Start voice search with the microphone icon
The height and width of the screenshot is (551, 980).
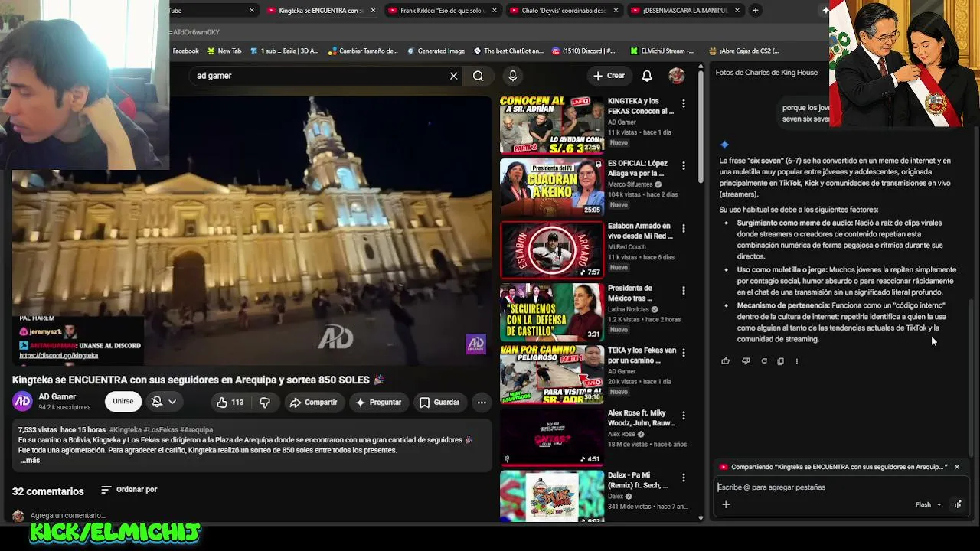[513, 76]
